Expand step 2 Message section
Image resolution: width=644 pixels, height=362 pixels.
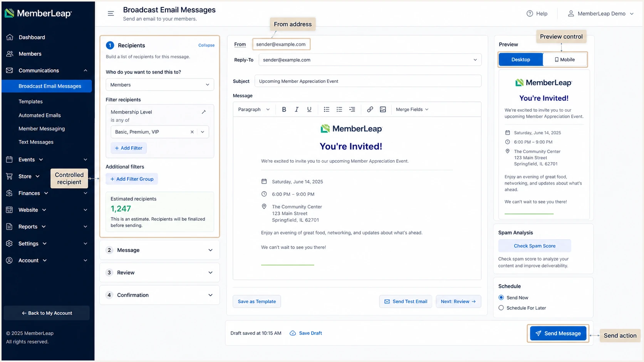pyautogui.click(x=159, y=250)
